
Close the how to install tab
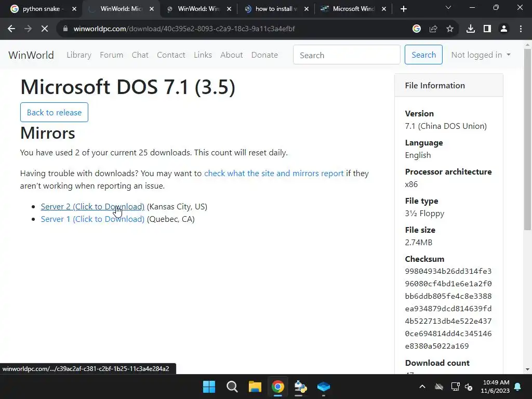click(307, 9)
